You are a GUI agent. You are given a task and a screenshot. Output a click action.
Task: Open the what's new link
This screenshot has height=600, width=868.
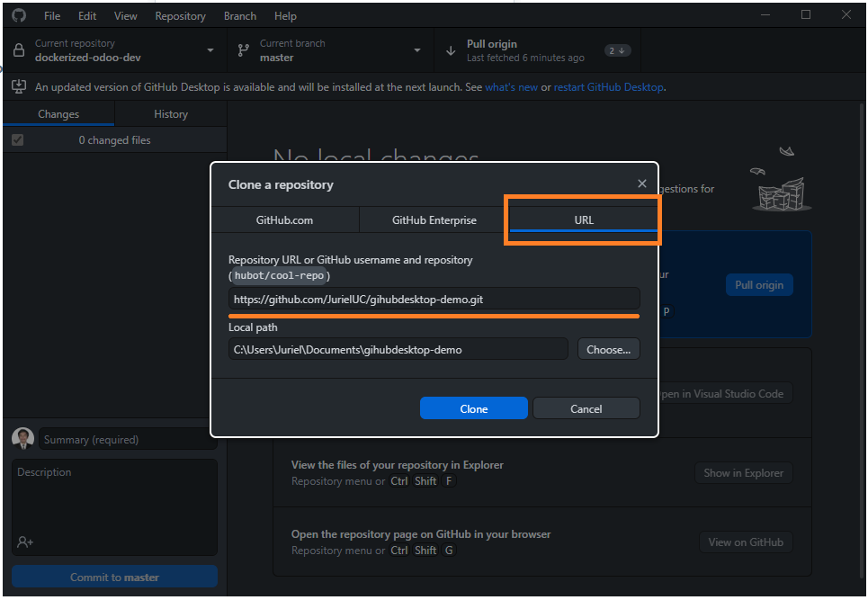[x=511, y=87]
